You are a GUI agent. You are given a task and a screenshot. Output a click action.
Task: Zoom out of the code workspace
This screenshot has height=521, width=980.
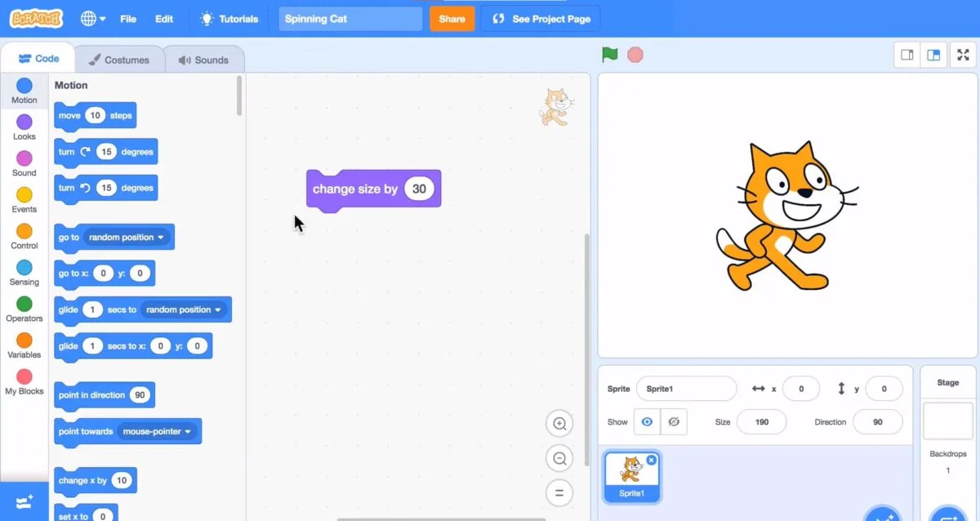tap(559, 458)
